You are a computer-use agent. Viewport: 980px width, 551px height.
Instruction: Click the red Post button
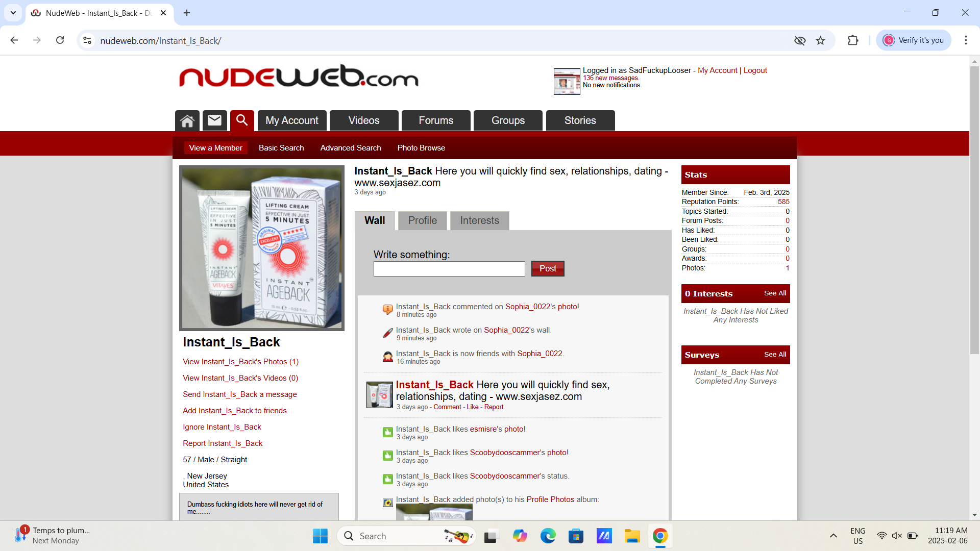pos(547,268)
